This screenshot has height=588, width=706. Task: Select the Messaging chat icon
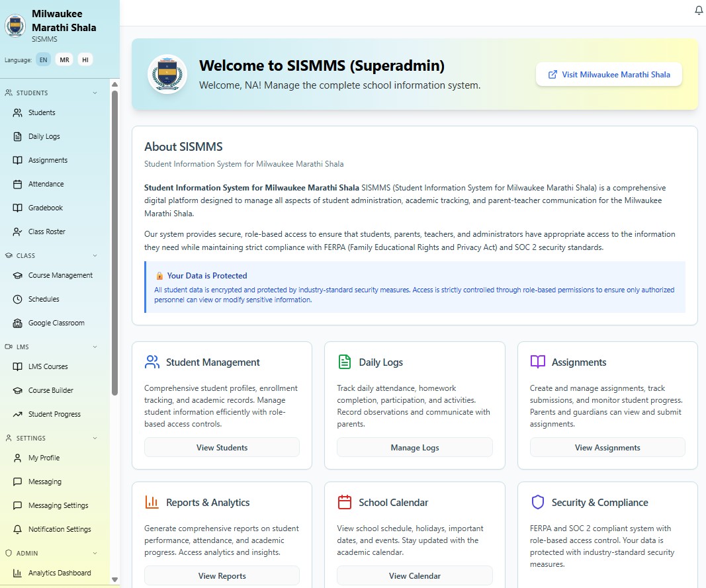[16, 482]
